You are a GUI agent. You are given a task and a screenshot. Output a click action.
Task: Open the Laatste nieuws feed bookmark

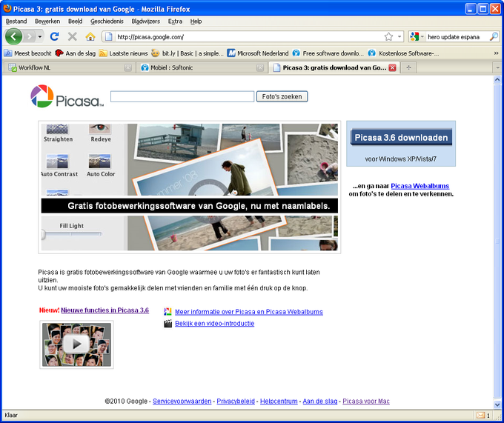pos(124,53)
